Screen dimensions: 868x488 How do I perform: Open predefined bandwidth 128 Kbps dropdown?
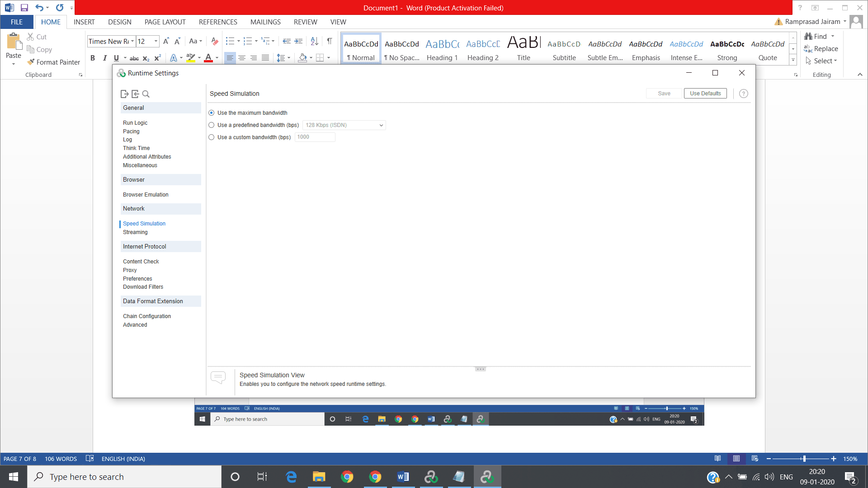pyautogui.click(x=344, y=125)
